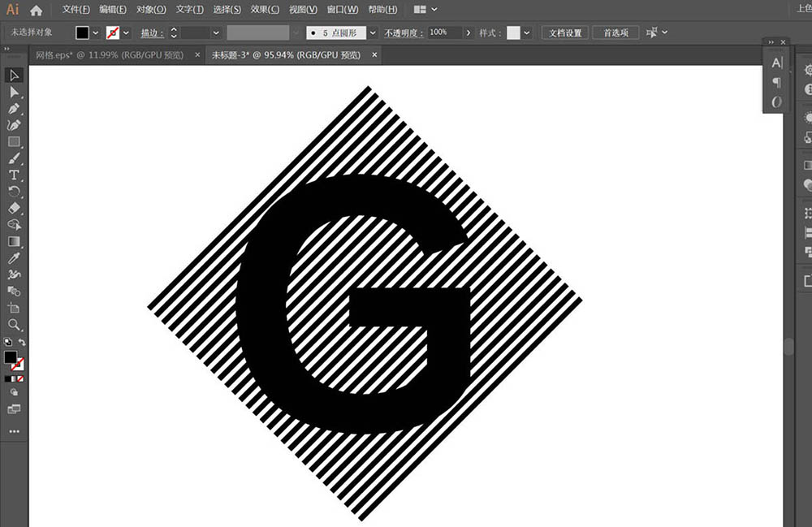
Task: Click the 不透明度 opacity link
Action: click(404, 32)
